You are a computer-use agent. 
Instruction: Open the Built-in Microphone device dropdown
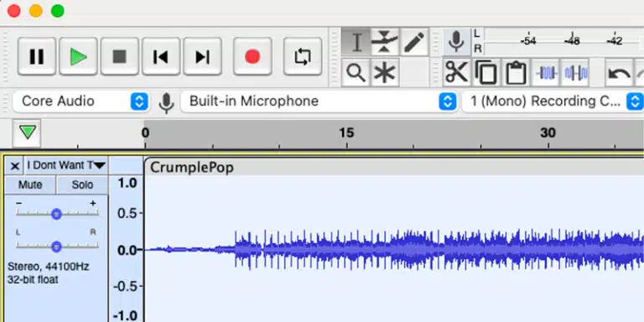[319, 101]
